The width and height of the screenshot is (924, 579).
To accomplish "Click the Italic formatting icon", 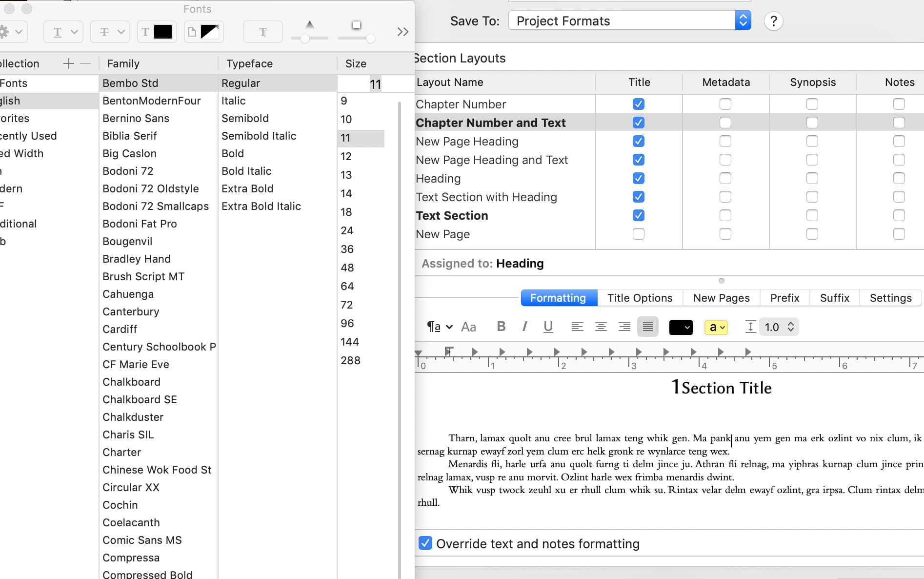I will pos(524,327).
